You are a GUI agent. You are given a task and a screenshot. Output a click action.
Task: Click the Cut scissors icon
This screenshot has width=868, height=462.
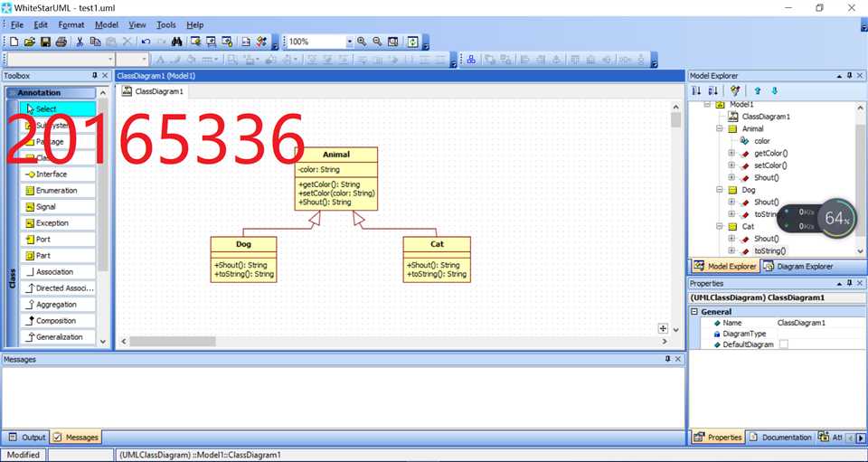[80, 42]
